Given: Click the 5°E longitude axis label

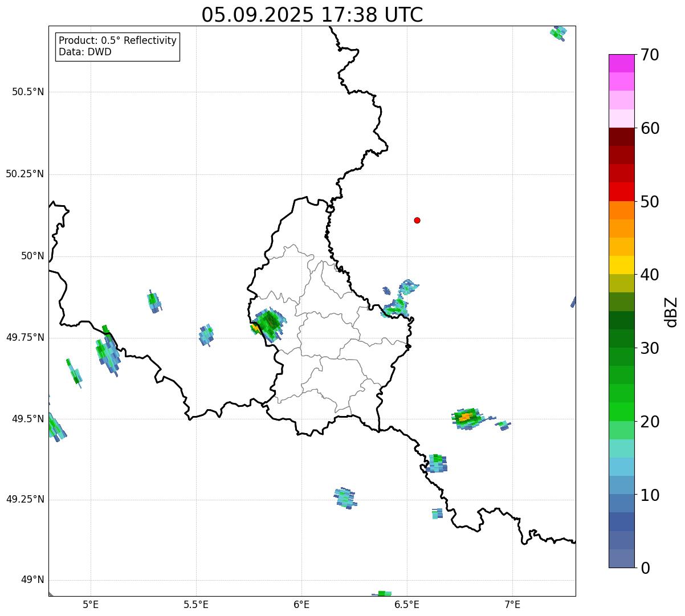Looking at the screenshot, I should click(x=91, y=605).
